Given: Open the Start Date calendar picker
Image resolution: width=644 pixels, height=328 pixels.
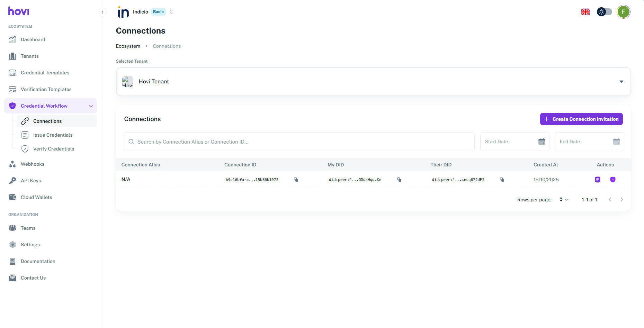Looking at the screenshot, I should 542,142.
